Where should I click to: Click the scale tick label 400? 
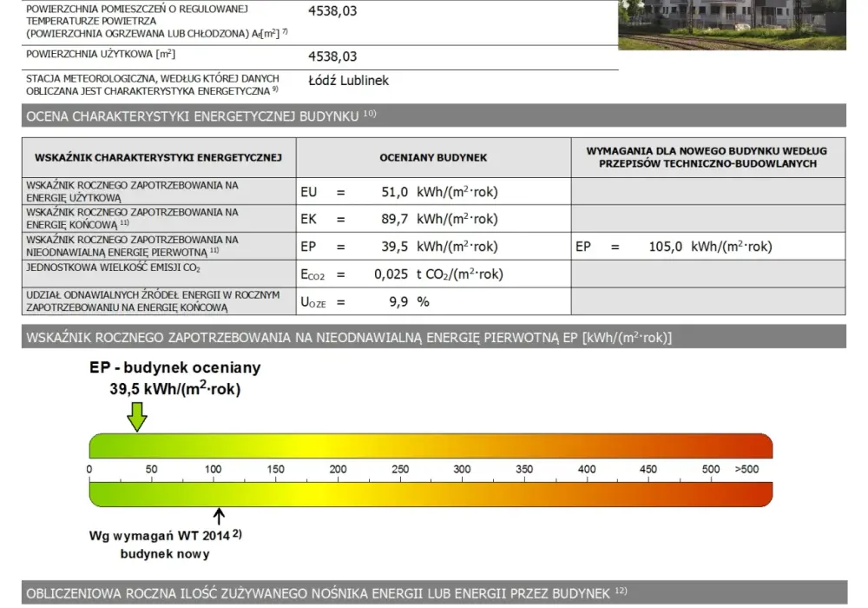point(587,470)
